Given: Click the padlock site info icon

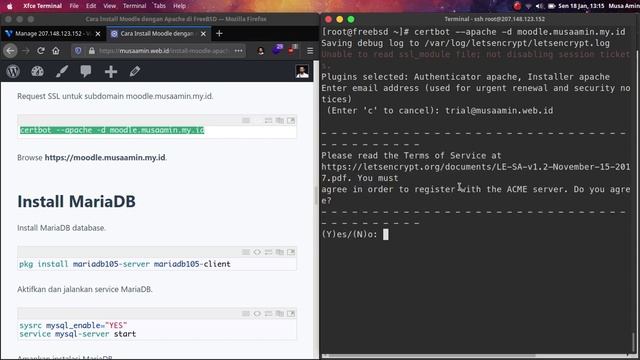Looking at the screenshot, I should coord(92,51).
